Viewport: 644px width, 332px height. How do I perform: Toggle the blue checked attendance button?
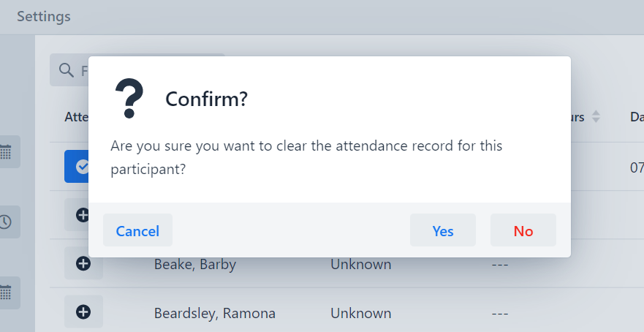point(77,167)
